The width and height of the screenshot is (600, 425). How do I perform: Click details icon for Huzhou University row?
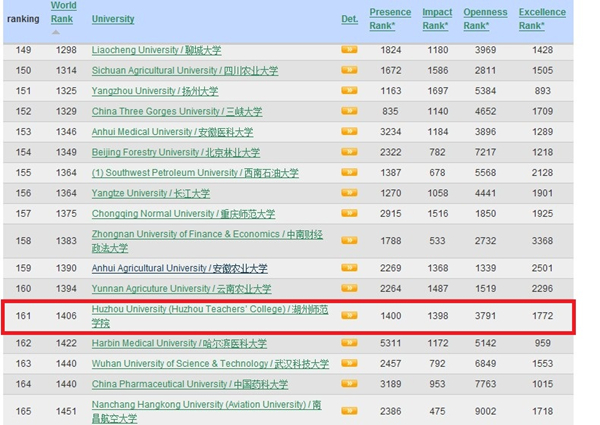coord(349,315)
